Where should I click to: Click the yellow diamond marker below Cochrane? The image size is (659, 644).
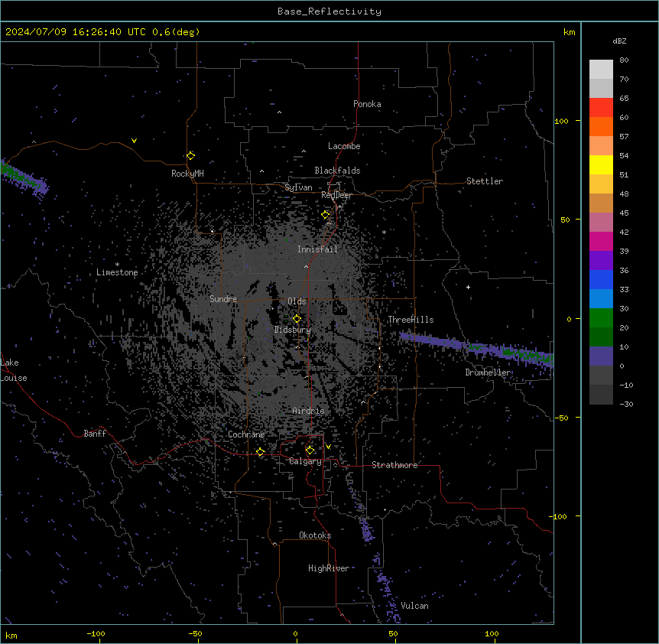(260, 452)
